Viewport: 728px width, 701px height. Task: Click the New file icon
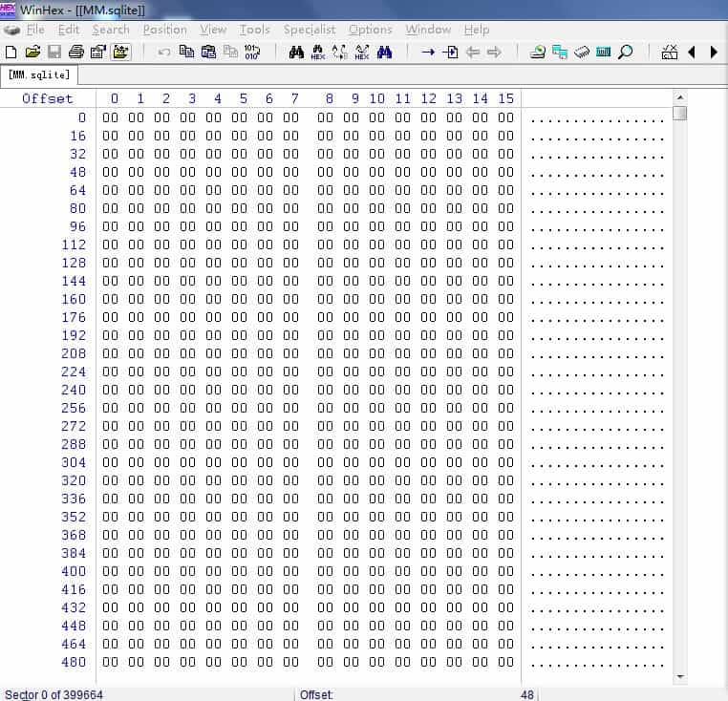[11, 52]
